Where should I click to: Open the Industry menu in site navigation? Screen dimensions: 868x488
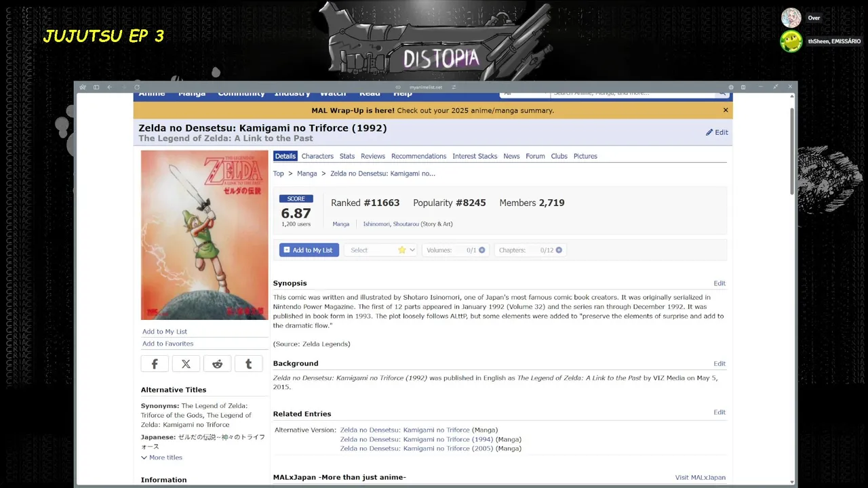click(292, 94)
